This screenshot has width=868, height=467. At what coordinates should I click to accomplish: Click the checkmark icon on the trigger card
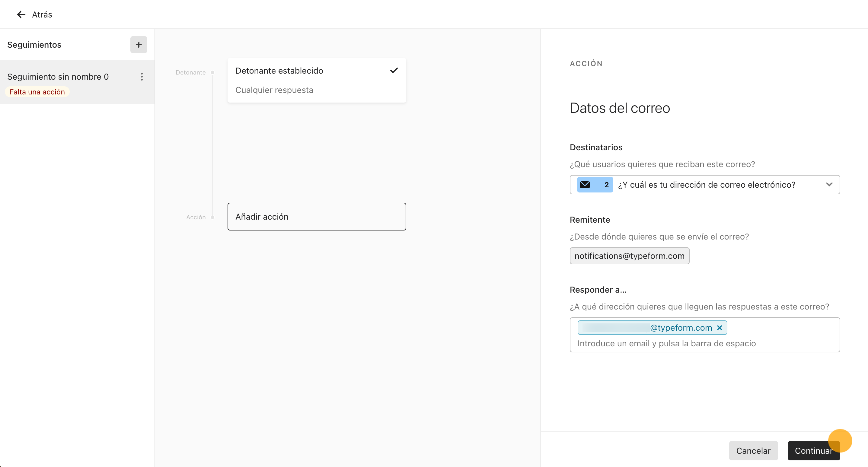tap(394, 70)
